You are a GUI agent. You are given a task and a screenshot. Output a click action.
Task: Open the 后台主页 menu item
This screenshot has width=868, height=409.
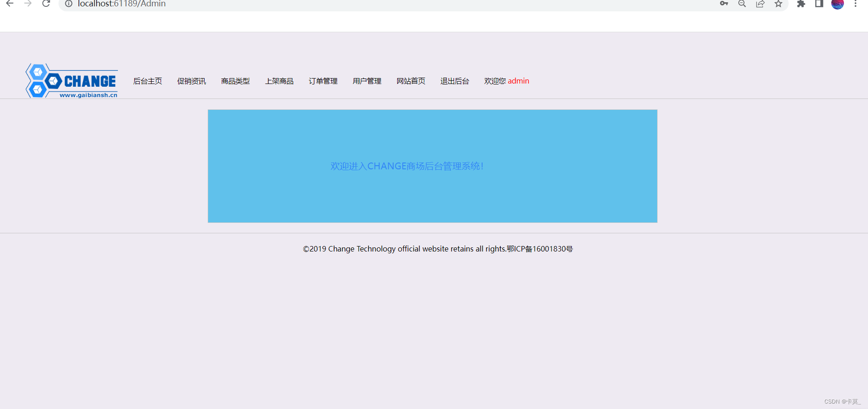147,81
